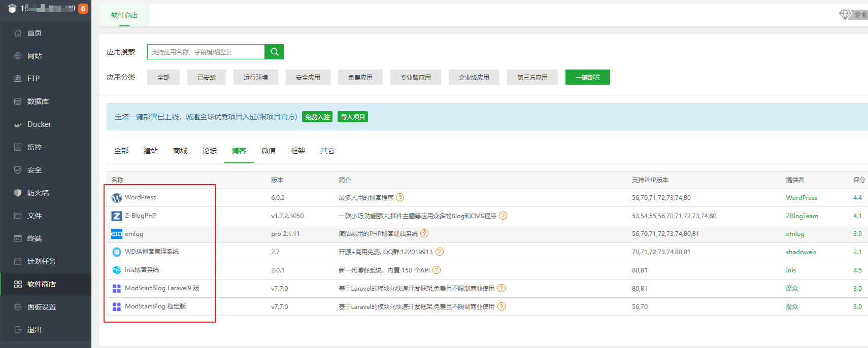868x348 pixels.
Task: Click the inis blog system icon
Action: pyautogui.click(x=117, y=270)
